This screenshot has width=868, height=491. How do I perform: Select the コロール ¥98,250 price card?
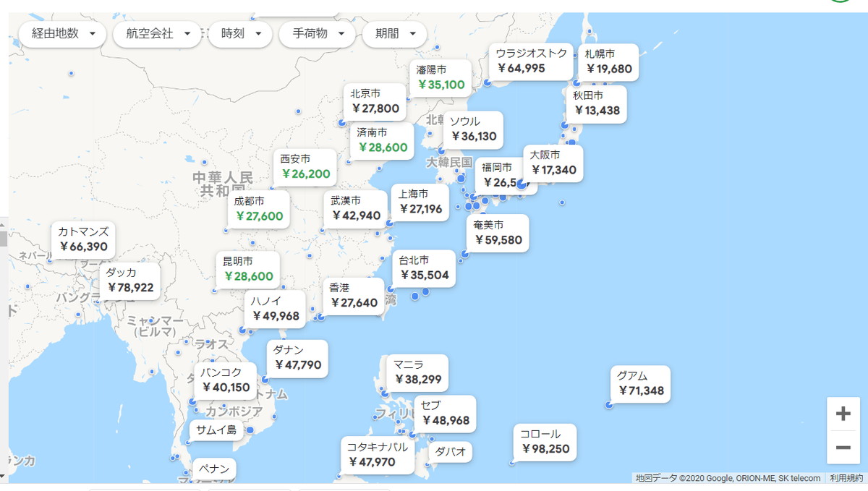tap(546, 442)
